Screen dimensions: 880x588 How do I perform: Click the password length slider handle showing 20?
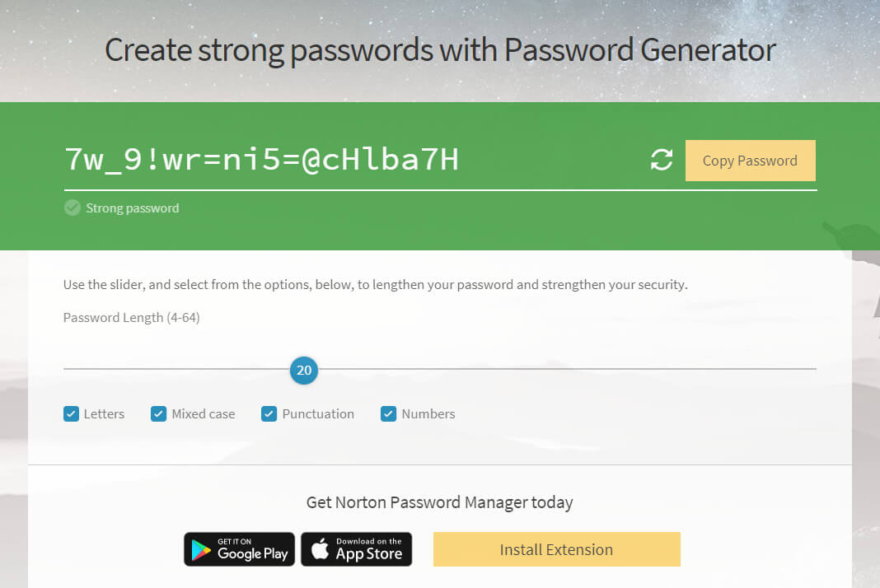(303, 371)
